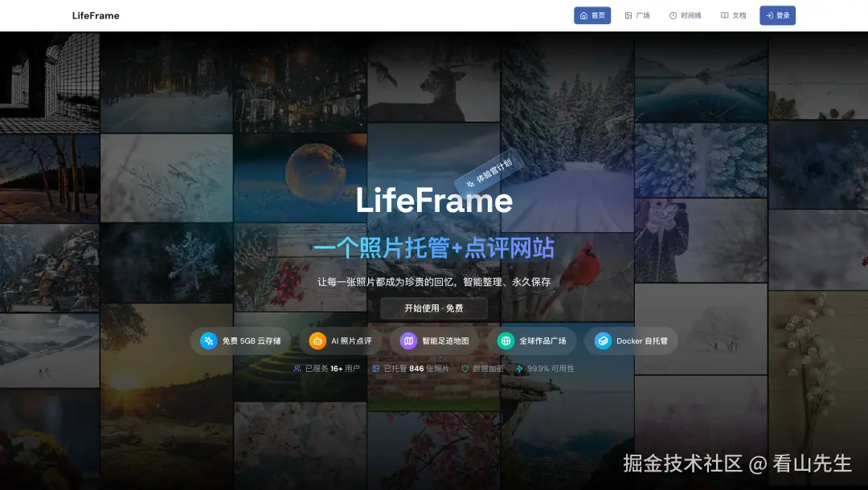Click the users icon beside 已服务 16+ 用户
The width and height of the screenshot is (868, 490).
297,368
